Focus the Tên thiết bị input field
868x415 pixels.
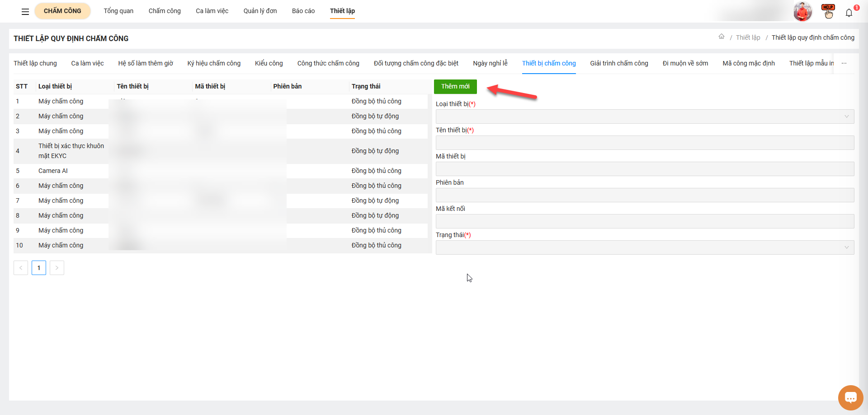click(x=645, y=143)
